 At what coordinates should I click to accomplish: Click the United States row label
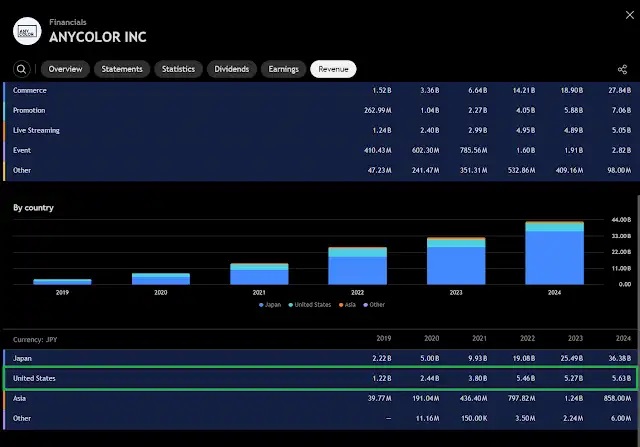[x=34, y=378]
